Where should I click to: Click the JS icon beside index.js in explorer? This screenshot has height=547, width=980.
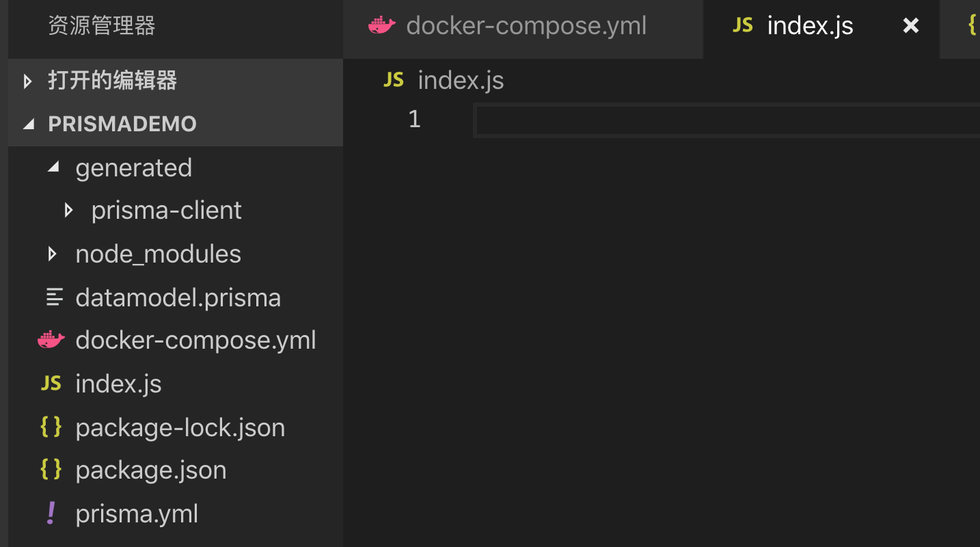click(x=51, y=384)
